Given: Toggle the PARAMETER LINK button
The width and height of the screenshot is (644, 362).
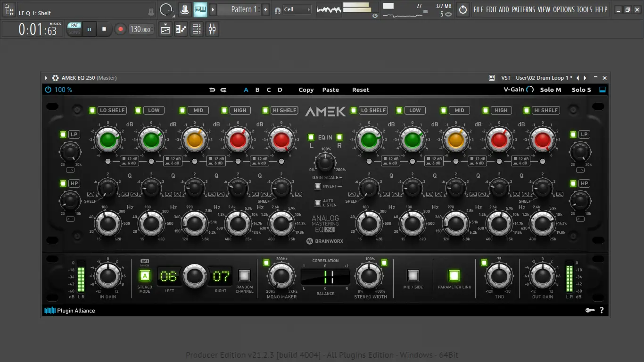Looking at the screenshot, I should coord(454,275).
